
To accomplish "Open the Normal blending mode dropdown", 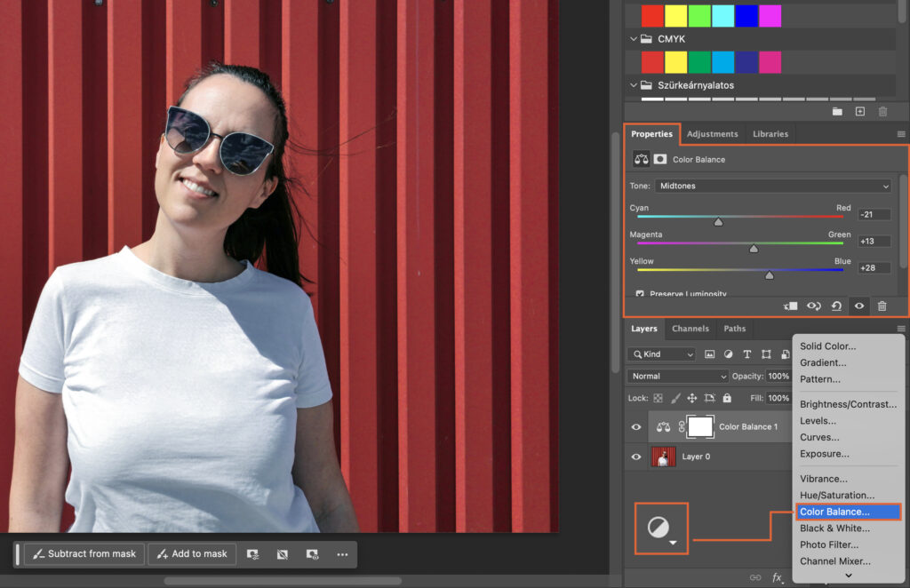I will coord(677,376).
